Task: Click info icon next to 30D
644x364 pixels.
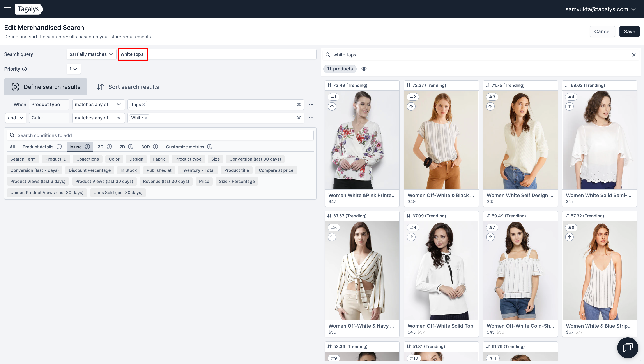Action: (x=156, y=147)
